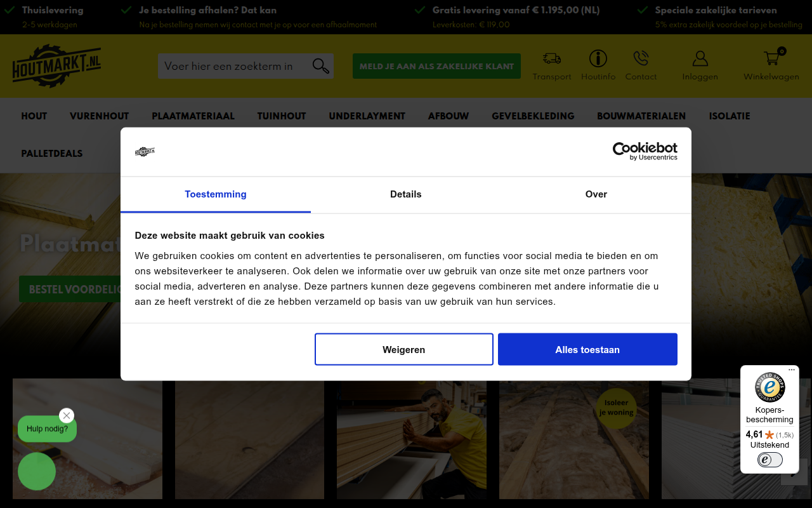This screenshot has height=508, width=812.
Task: Switch to the Details tab
Action: click(x=406, y=194)
